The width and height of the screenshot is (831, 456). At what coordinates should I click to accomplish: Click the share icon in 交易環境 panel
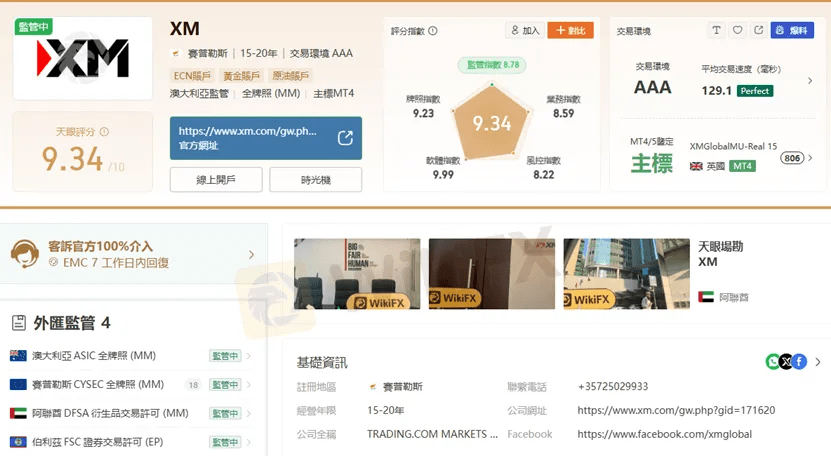coord(758,30)
